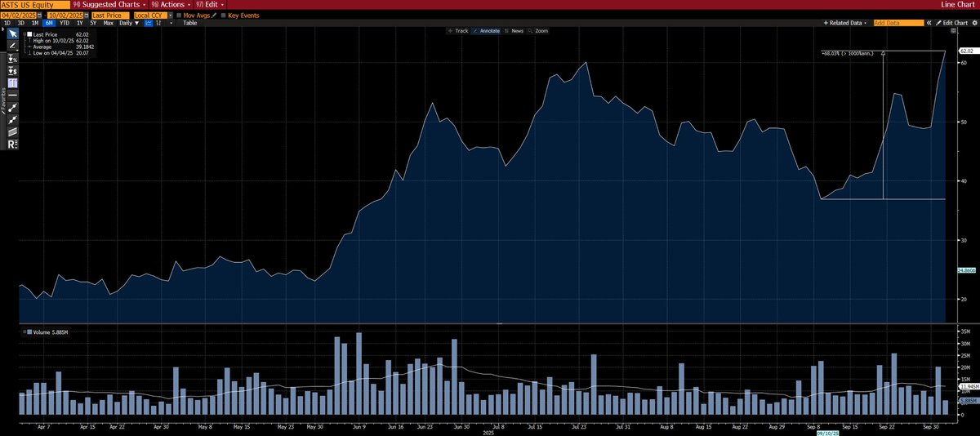Screen dimensions: 980x436
Task: Click the pencil icon beside Mov Avgs
Action: click(214, 16)
